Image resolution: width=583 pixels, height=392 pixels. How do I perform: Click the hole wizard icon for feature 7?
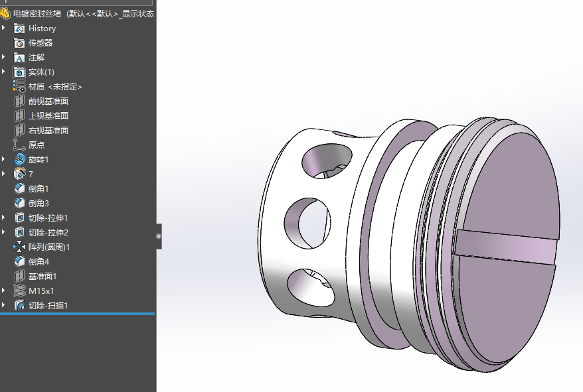click(x=19, y=174)
